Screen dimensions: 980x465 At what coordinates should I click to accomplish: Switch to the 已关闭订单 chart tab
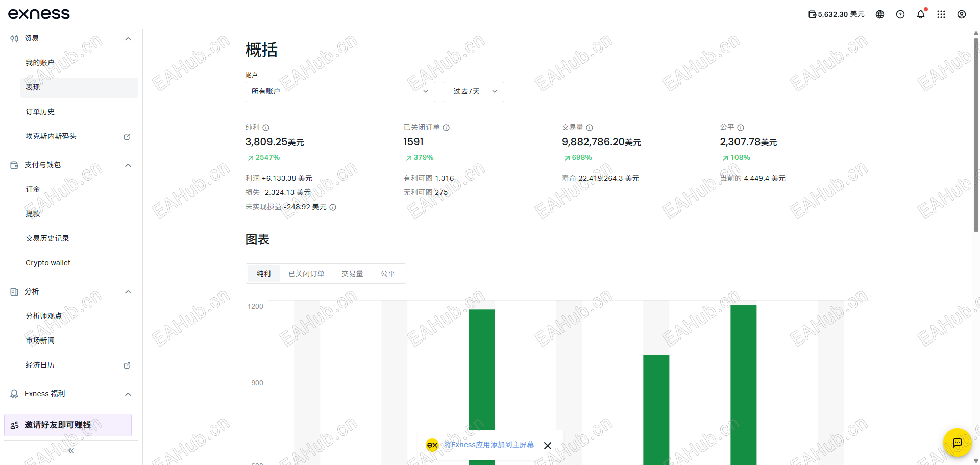[x=306, y=274]
